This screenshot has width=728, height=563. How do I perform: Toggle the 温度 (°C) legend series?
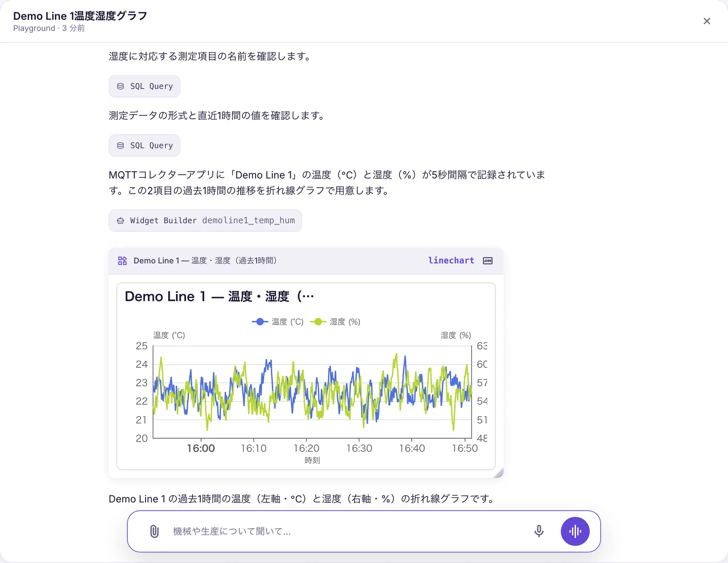coord(278,322)
